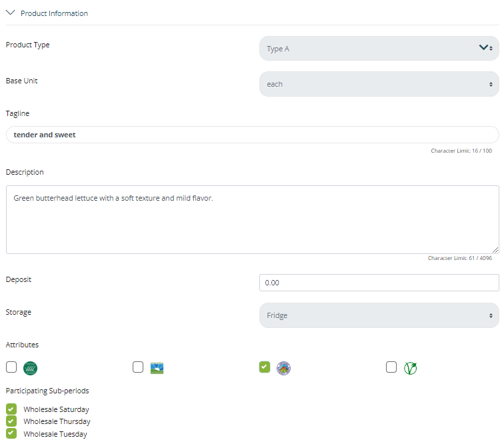Uncheck the Wholesale Saturday sub-period
504x444 pixels.
11,409
